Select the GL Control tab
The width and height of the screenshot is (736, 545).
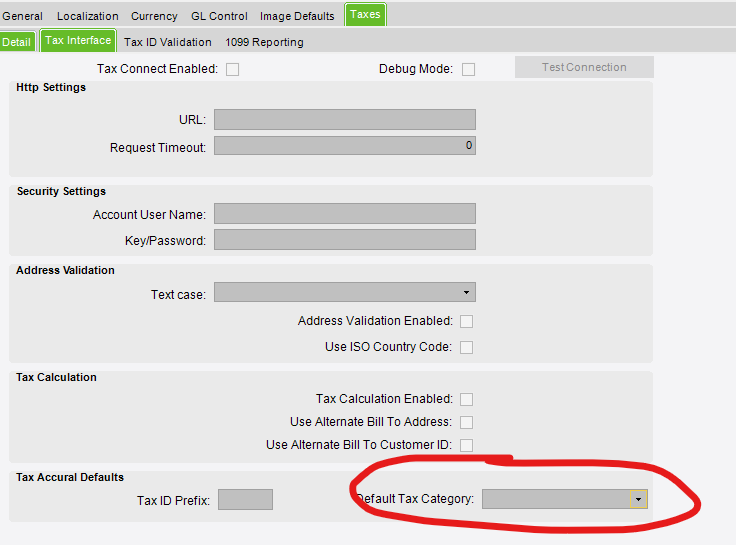[219, 16]
